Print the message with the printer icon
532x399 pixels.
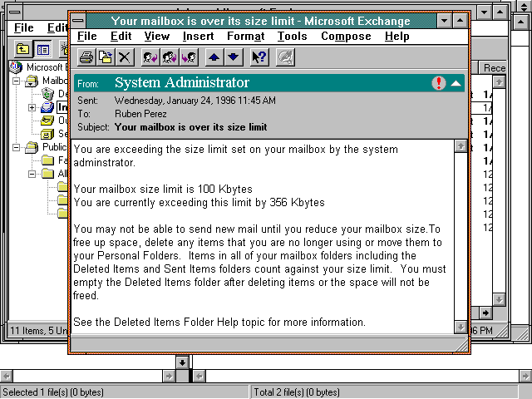point(86,57)
